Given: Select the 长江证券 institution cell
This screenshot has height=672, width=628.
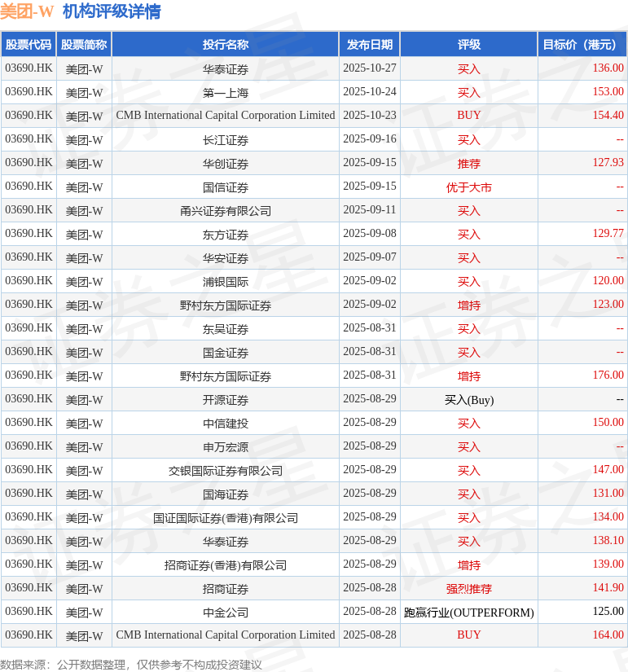Looking at the screenshot, I should point(226,139).
